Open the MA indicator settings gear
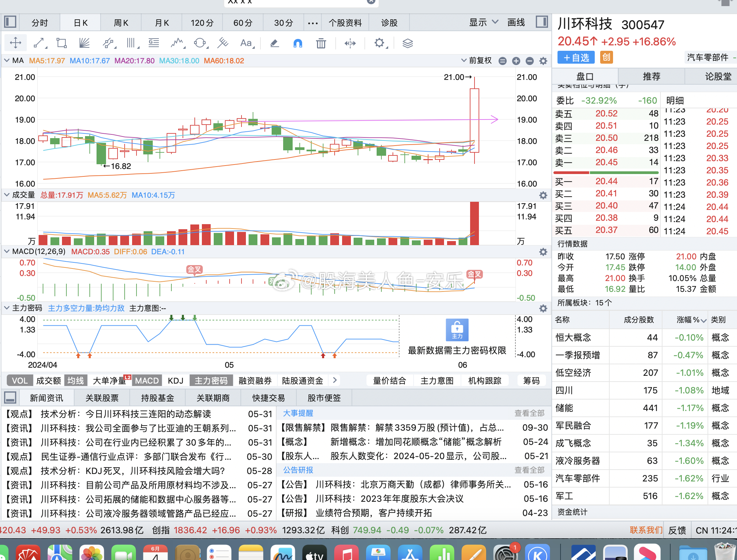The width and height of the screenshot is (737, 560). [543, 61]
